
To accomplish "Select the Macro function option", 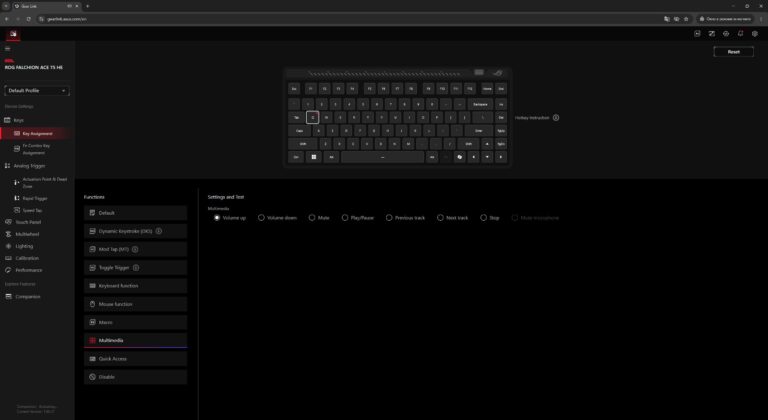I will pyautogui.click(x=135, y=322).
